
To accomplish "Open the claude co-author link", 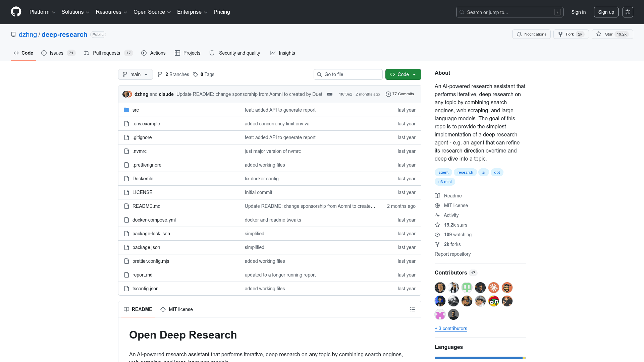I will [x=166, y=94].
